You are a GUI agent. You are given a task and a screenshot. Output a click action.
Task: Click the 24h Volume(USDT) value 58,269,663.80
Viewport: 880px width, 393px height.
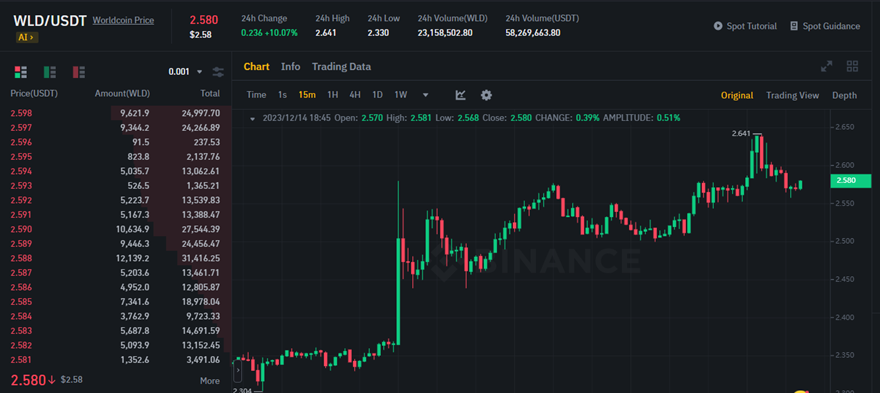(533, 33)
